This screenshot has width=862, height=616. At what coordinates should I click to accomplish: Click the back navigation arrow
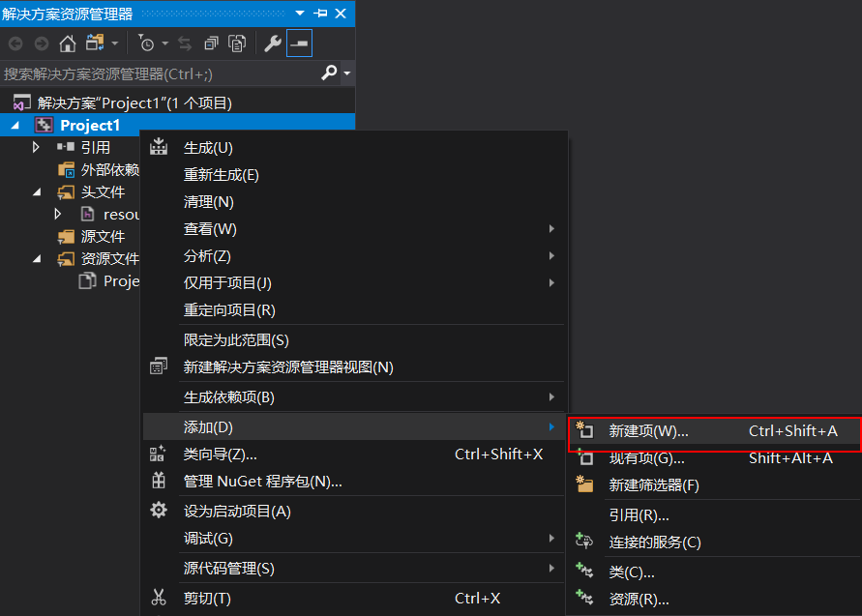[15, 44]
